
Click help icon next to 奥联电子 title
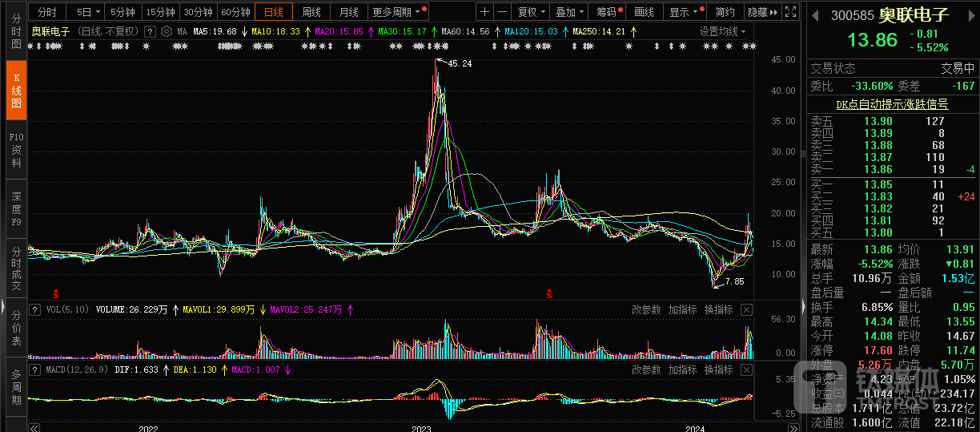[x=149, y=31]
